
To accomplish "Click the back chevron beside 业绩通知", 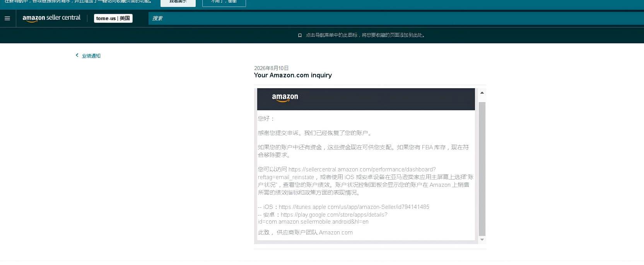I will point(77,55).
